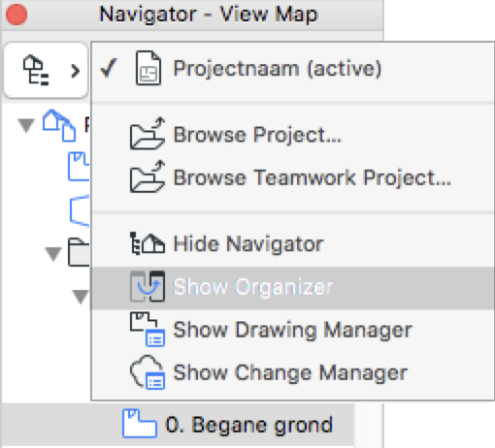Collapse the folder's disclosure triangle
Screen dimensions: 495x448
click(53, 253)
